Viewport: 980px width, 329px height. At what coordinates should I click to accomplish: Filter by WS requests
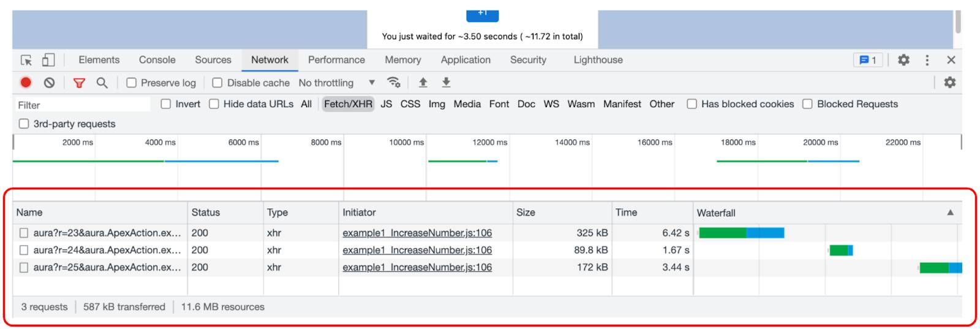[x=551, y=104]
